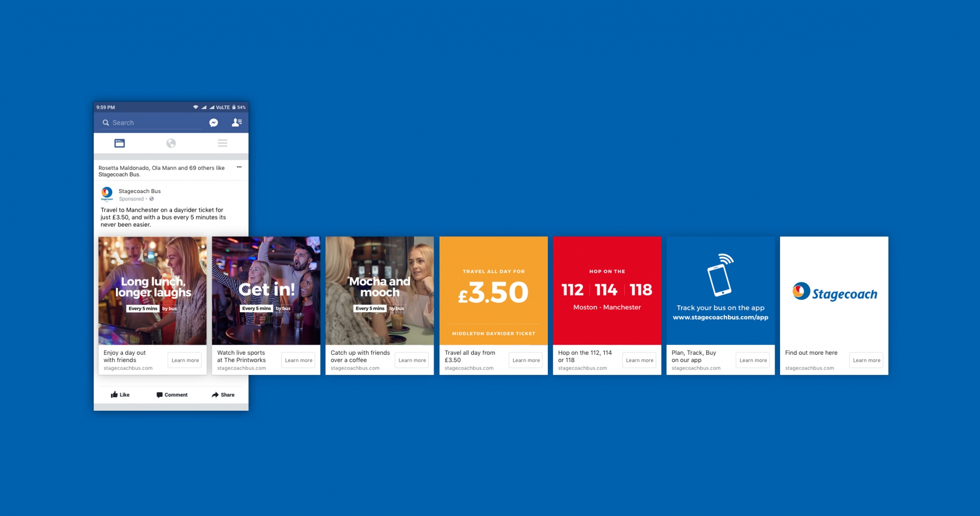Image resolution: width=980 pixels, height=516 pixels.
Task: Open the red 112 114 118 image
Action: pyautogui.click(x=607, y=291)
